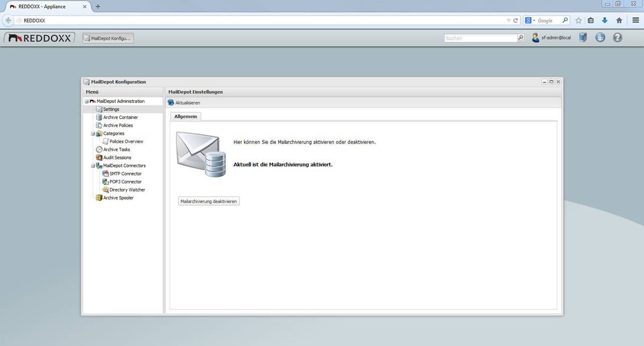Open the URL bar history dropdown arrow
Viewport: 644px width, 346px height.
pos(509,20)
